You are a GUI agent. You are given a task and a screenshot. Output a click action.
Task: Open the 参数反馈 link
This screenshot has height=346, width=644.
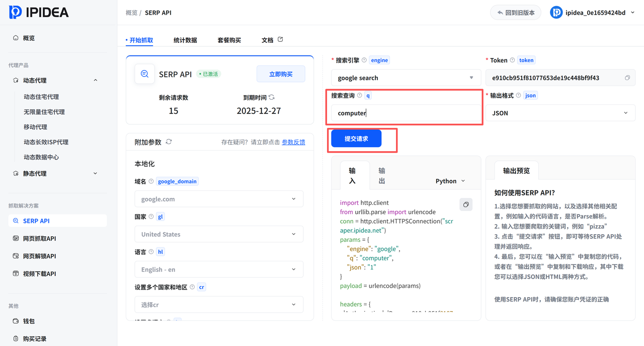[293, 142]
